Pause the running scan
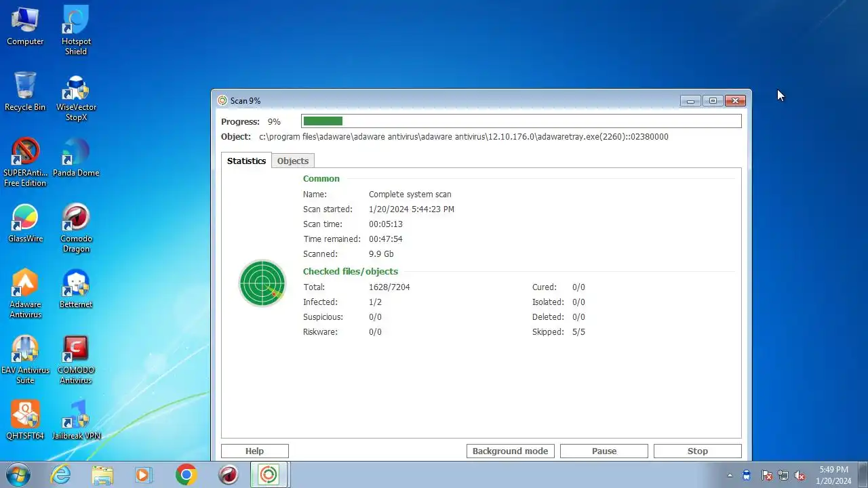868x488 pixels. click(604, 451)
